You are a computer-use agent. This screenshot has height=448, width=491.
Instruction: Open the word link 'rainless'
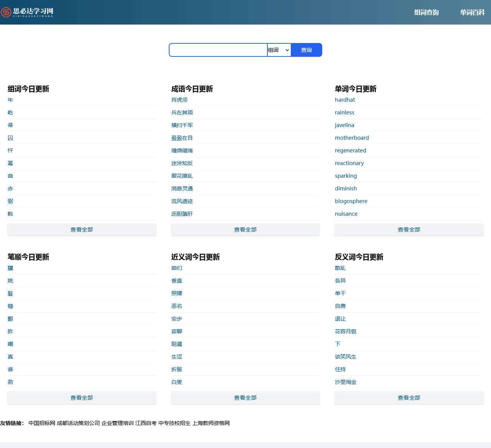[x=344, y=112]
